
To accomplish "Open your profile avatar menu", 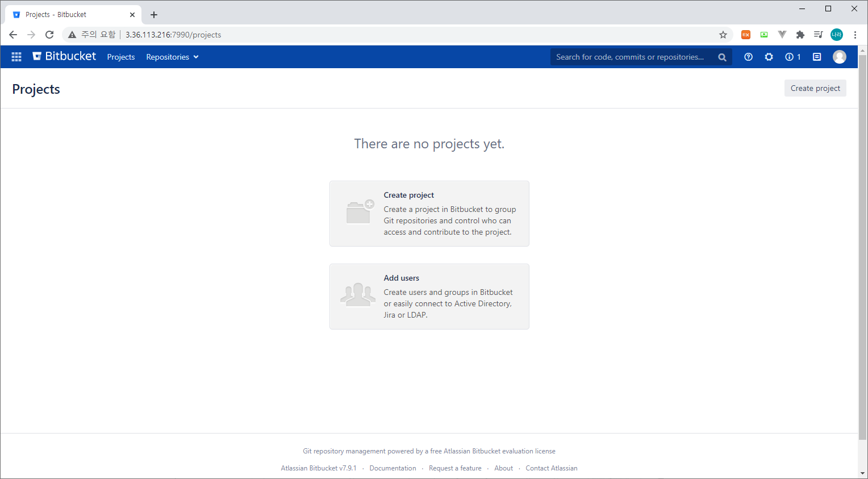I will 840,57.
